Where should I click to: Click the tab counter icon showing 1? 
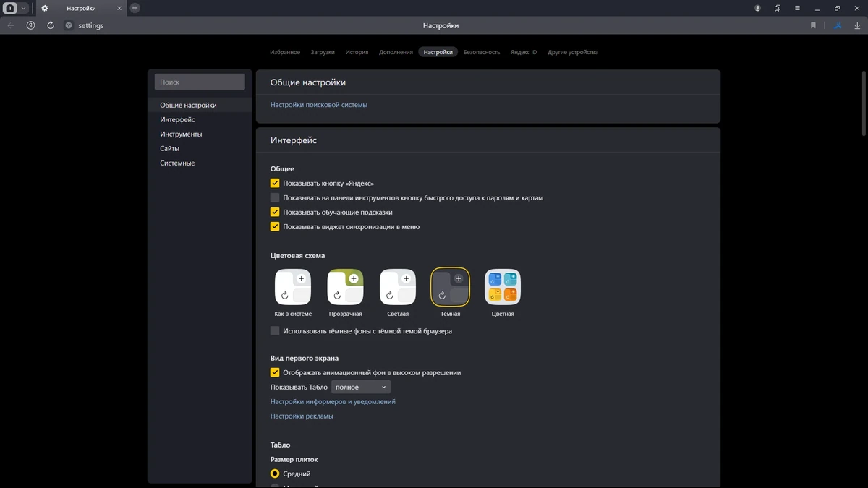[x=11, y=8]
